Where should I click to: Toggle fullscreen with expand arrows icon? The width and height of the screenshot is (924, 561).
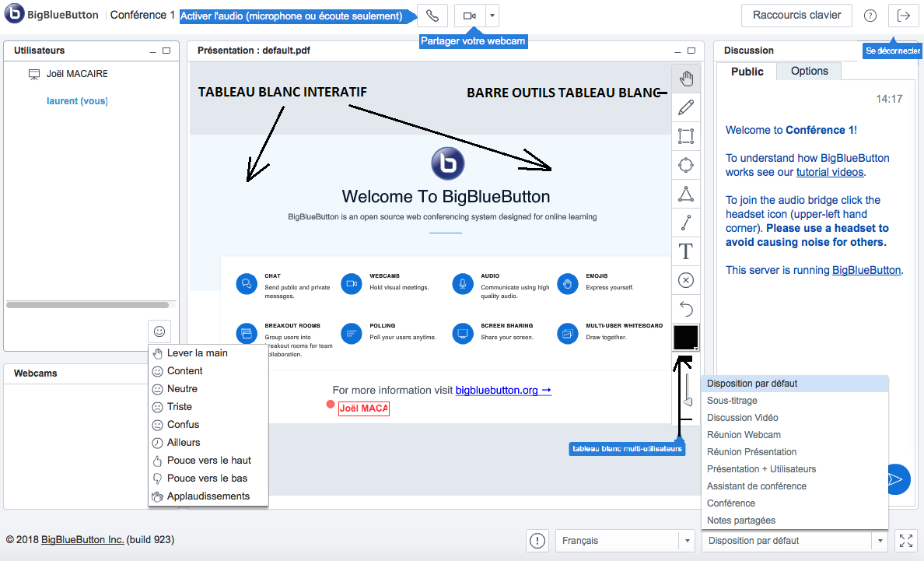tap(906, 540)
